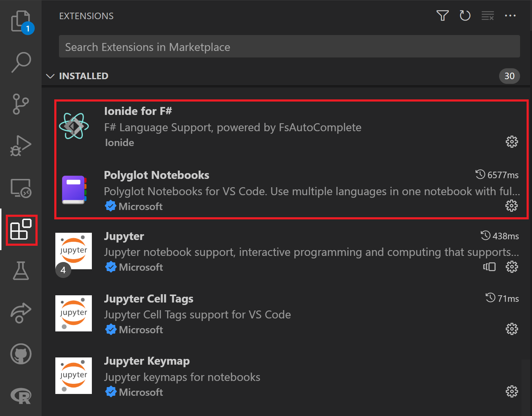The image size is (532, 416).
Task: Click the Ionide publisher name
Action: (x=119, y=142)
